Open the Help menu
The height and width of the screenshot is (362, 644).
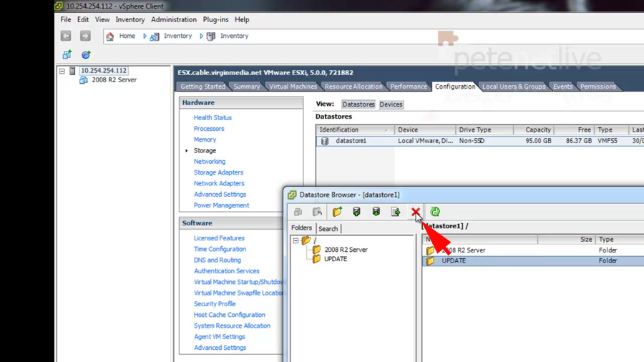click(242, 20)
